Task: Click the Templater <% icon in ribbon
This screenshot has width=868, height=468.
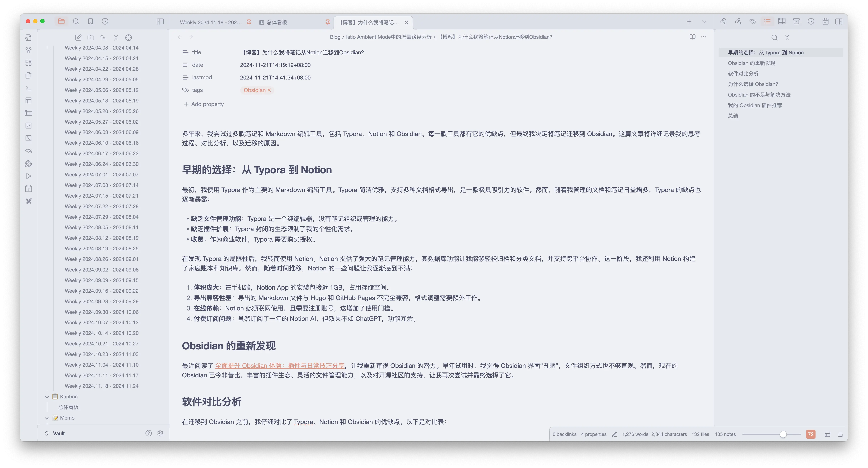Action: 29,151
